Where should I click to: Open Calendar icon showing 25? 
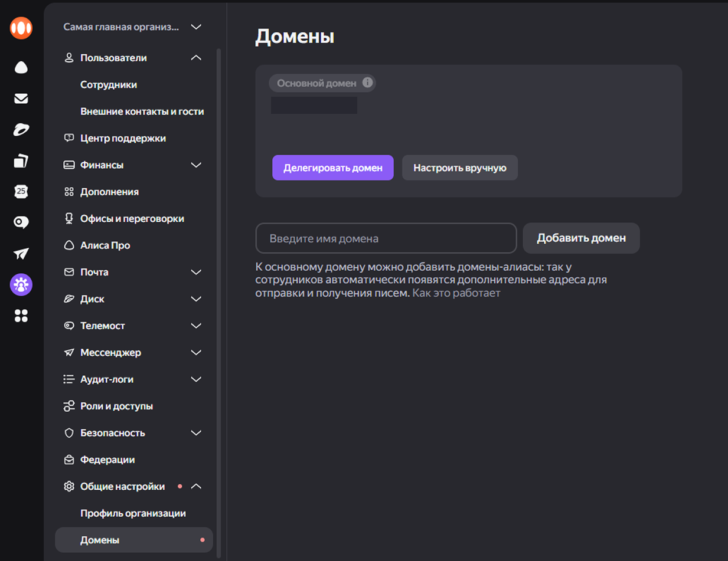[x=21, y=191]
